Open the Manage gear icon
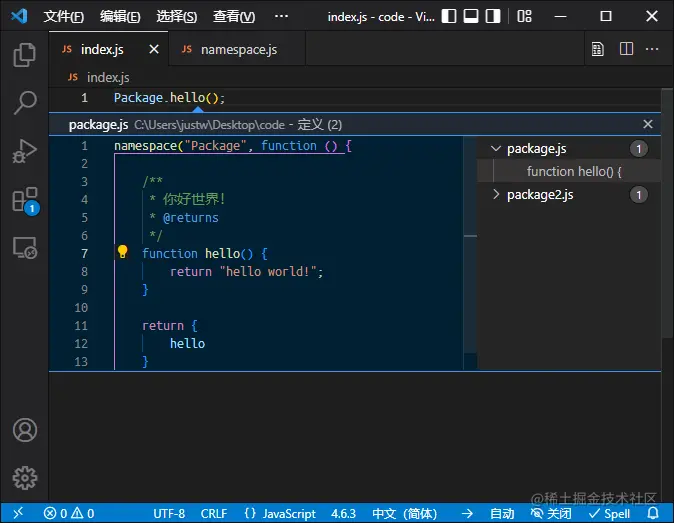The image size is (674, 523). pos(25,477)
